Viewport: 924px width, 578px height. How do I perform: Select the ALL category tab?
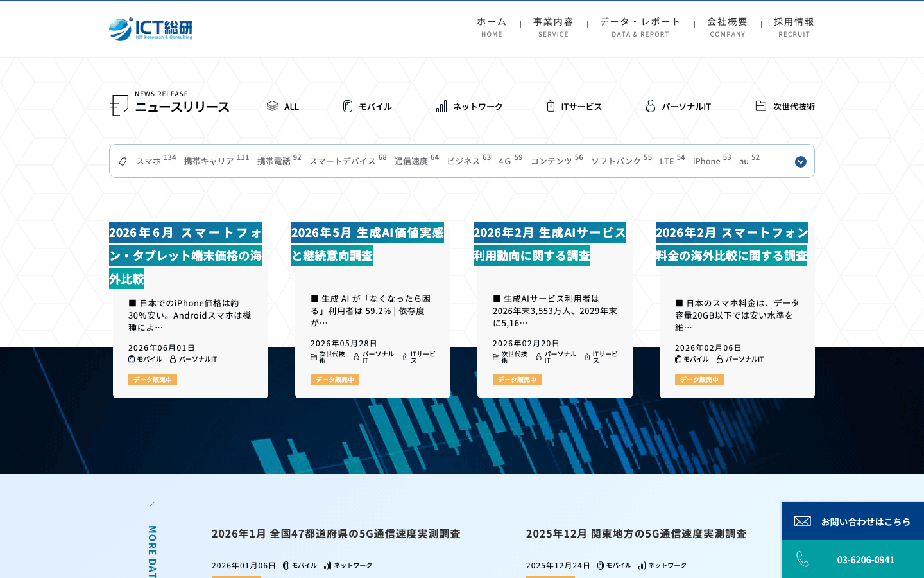tap(283, 106)
